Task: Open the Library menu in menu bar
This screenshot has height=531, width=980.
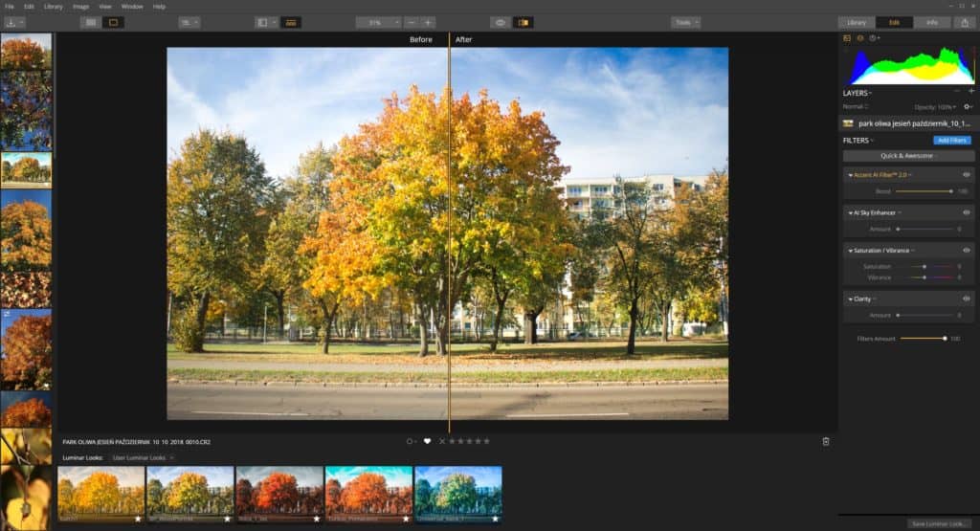Action: coord(54,7)
